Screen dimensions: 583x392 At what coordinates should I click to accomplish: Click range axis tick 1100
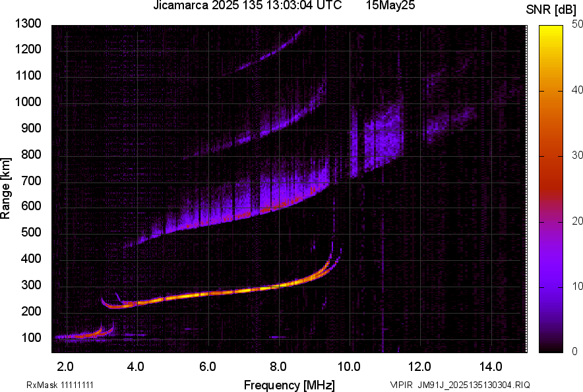click(x=28, y=75)
